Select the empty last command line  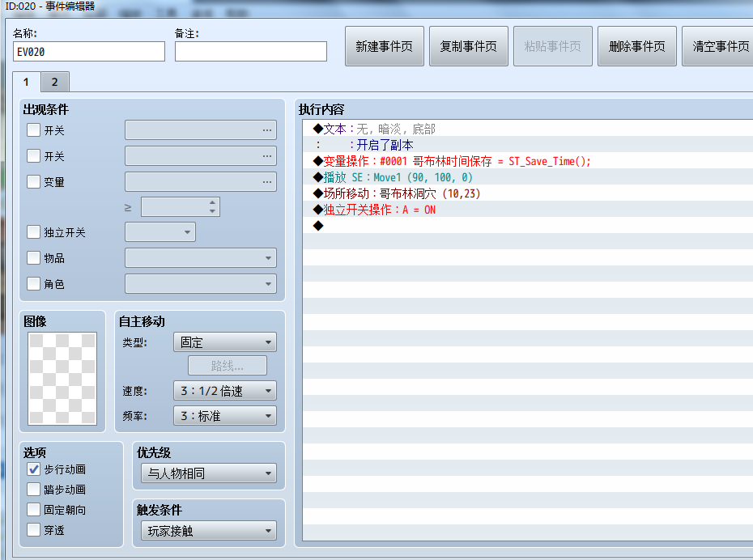(x=528, y=226)
